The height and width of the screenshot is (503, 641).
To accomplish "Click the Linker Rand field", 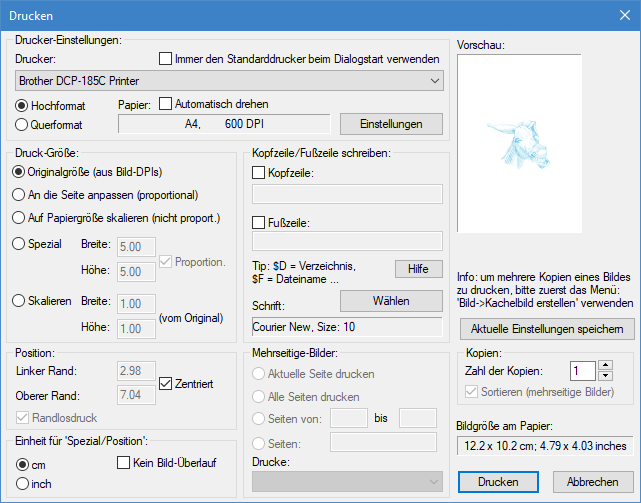I will (136, 371).
